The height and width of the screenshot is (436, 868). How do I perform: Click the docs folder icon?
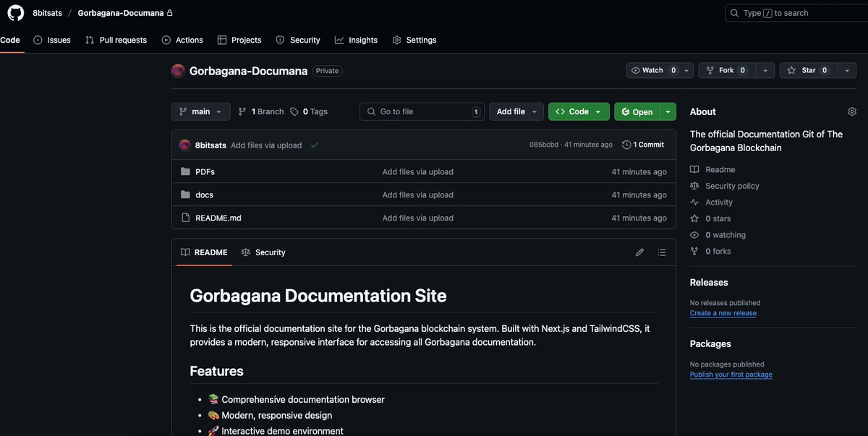(x=185, y=195)
